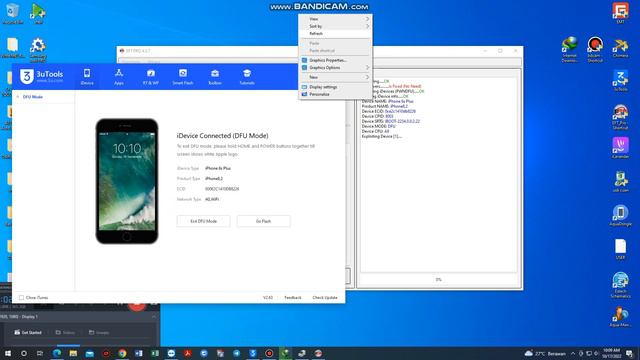This screenshot has height=360, width=640.
Task: Click the 3uTools logo
Action: (41, 76)
